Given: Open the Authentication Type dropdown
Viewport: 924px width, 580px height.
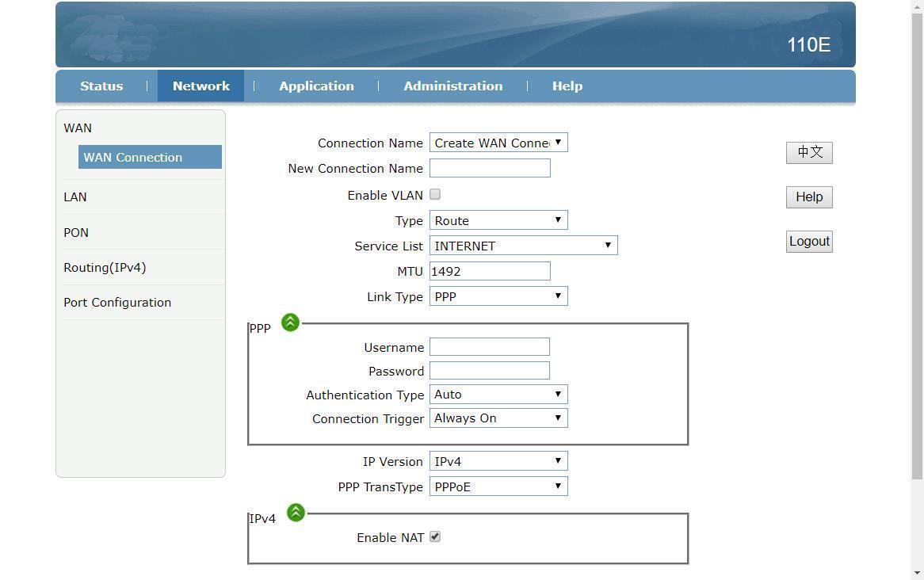Looking at the screenshot, I should coord(498,395).
